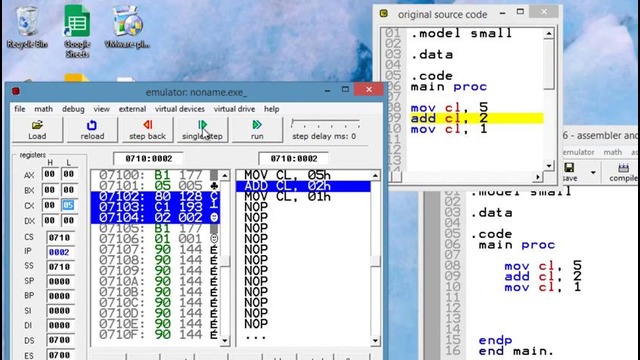Click the save icon in the assembler editor window
This screenshot has width=640, height=360.
pos(570,171)
